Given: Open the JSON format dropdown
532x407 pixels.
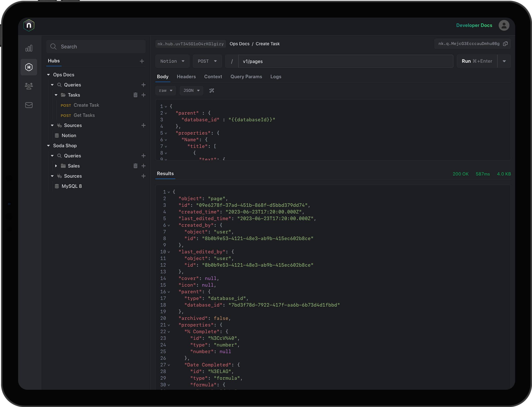Looking at the screenshot, I should click(191, 90).
